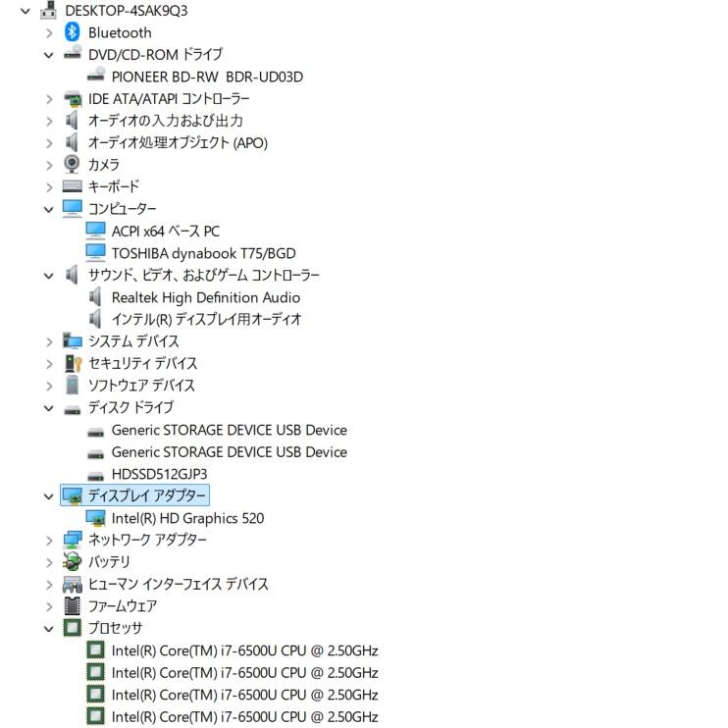Select the 'ヒューマン インターフェイス デバイス' label

(179, 584)
